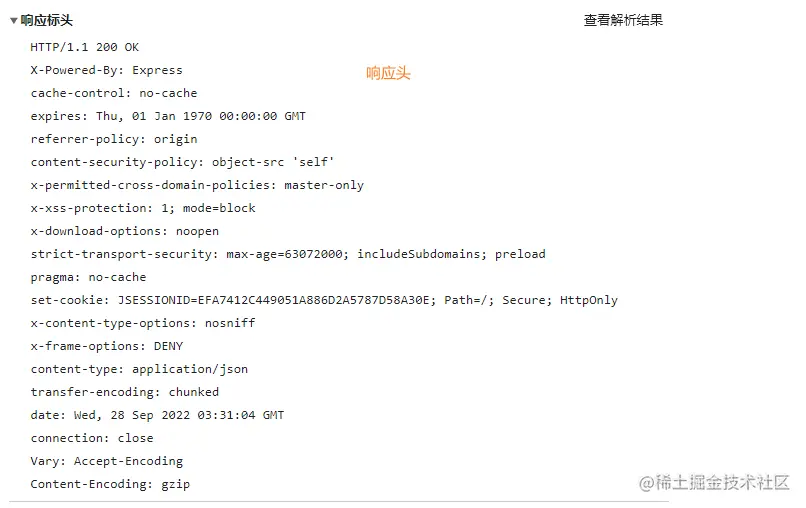The image size is (806, 508).
Task: Select the HTTP/1.1 200 OK status line
Action: click(x=85, y=47)
